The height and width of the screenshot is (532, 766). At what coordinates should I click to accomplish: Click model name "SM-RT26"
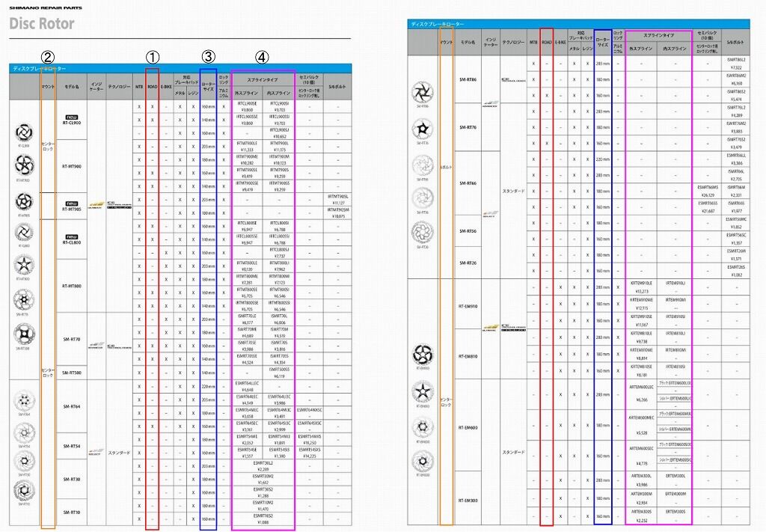(468, 263)
